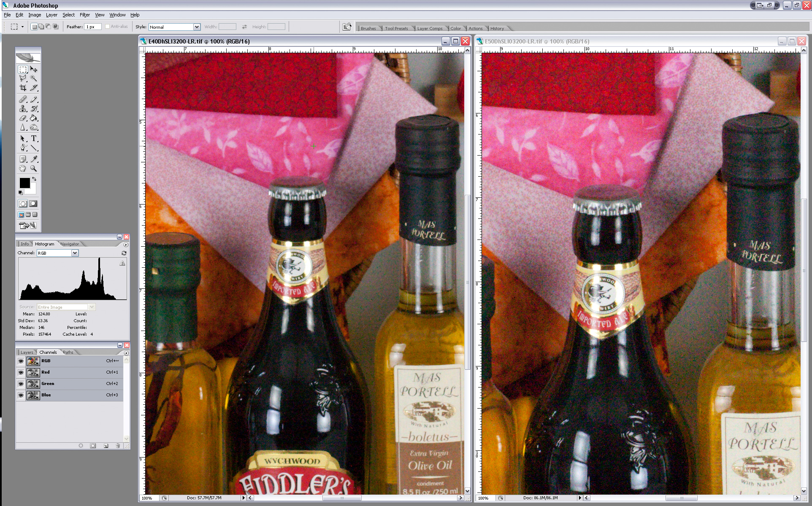812x506 pixels.
Task: Click the Feather input field
Action: 92,27
